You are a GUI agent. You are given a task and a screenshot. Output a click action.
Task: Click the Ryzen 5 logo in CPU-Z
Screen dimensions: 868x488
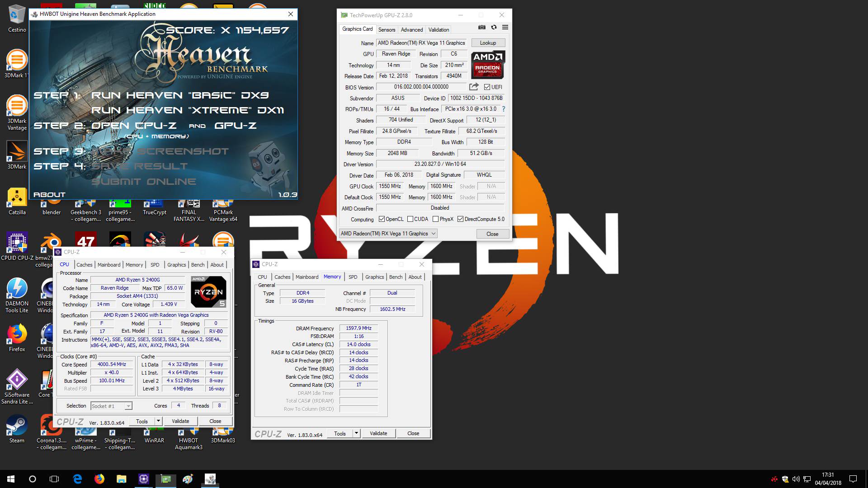(208, 292)
